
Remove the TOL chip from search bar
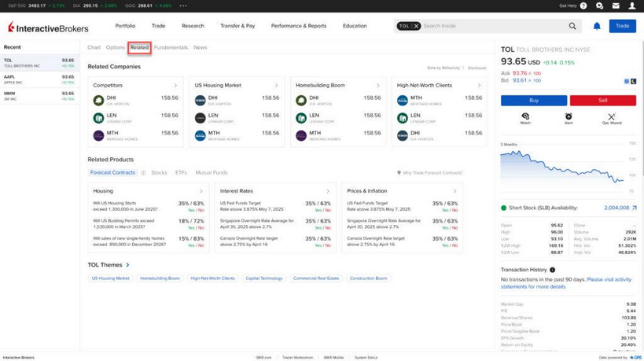417,26
